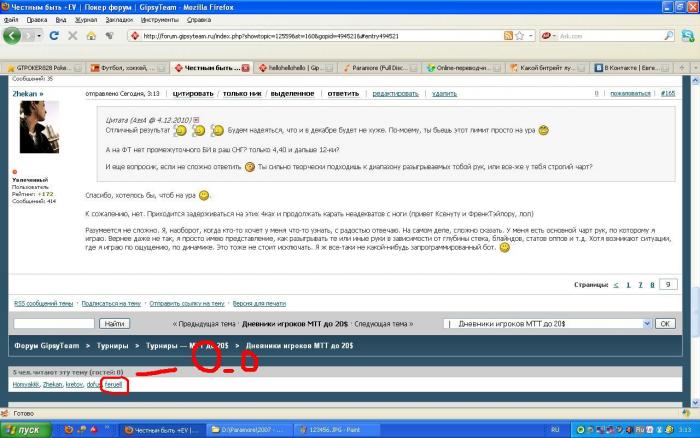Image resolution: width=700 pixels, height=438 pixels.
Task: Open the Вид menu
Action: point(61,20)
